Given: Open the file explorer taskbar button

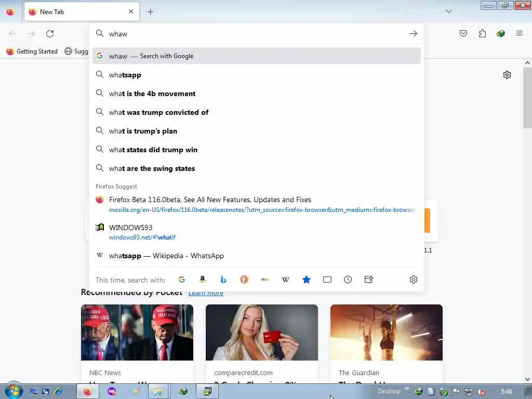Looking at the screenshot, I should pyautogui.click(x=158, y=391).
